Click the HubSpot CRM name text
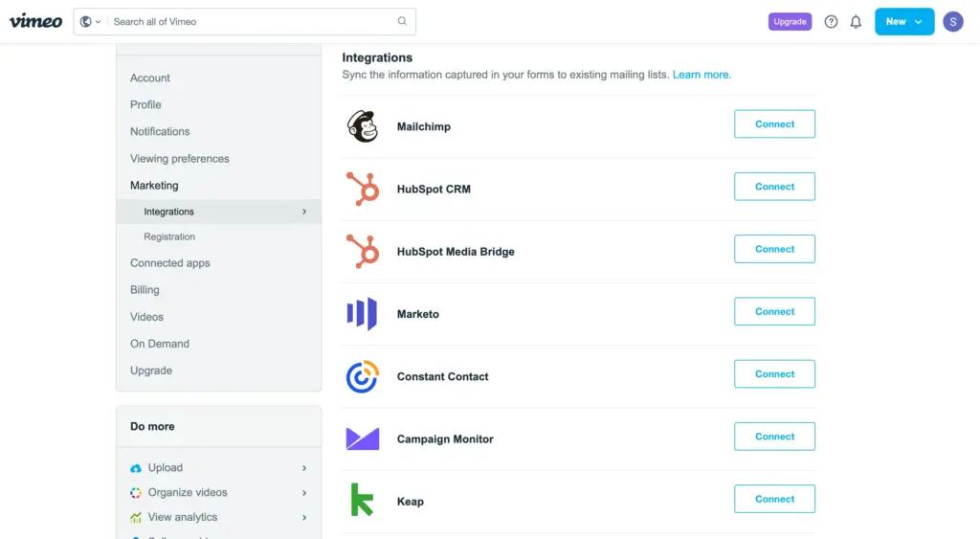Image resolution: width=980 pixels, height=539 pixels. 434,189
